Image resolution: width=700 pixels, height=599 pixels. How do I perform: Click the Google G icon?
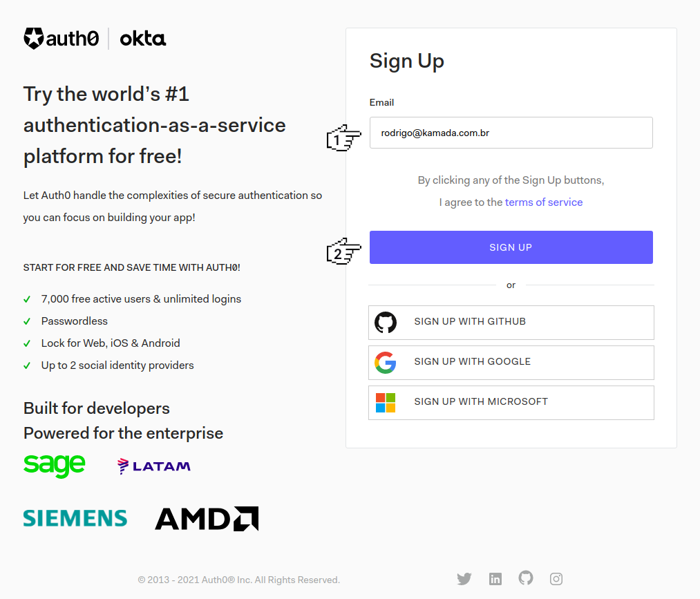pyautogui.click(x=386, y=363)
